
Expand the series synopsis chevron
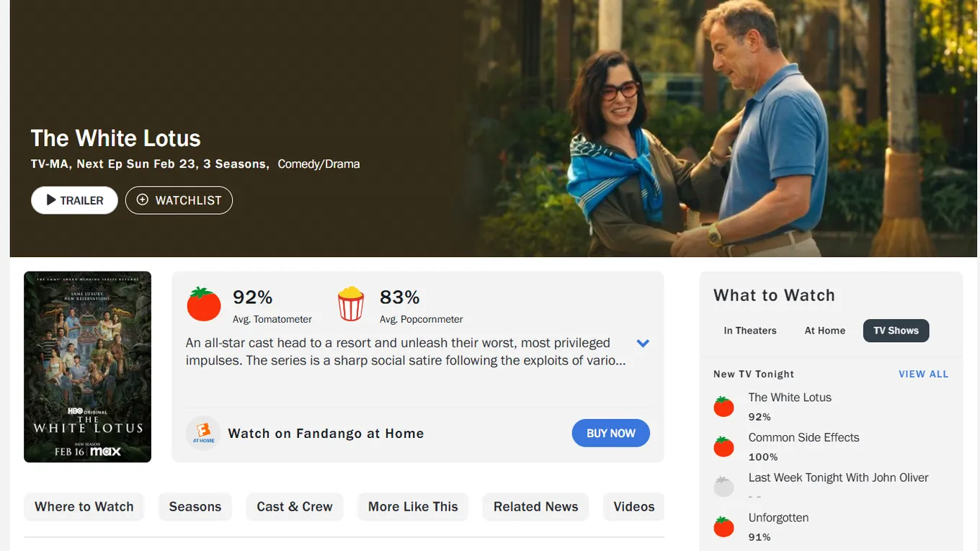pyautogui.click(x=643, y=344)
